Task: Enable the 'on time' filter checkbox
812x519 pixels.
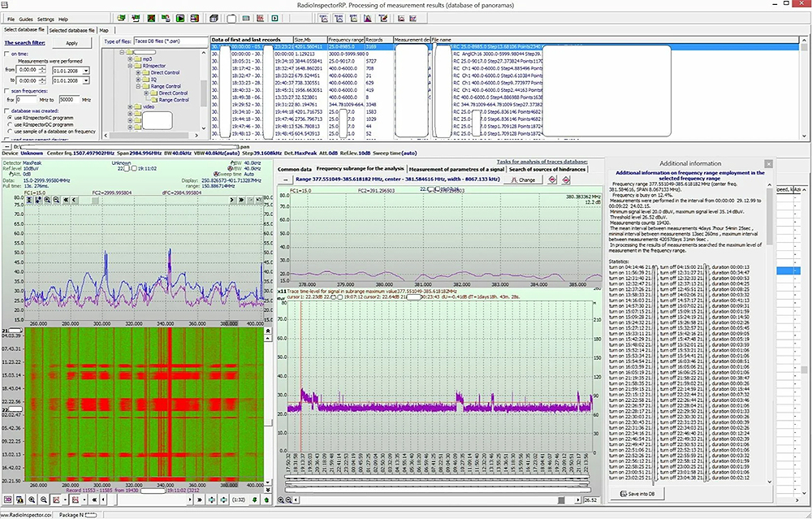Action: tap(7, 54)
